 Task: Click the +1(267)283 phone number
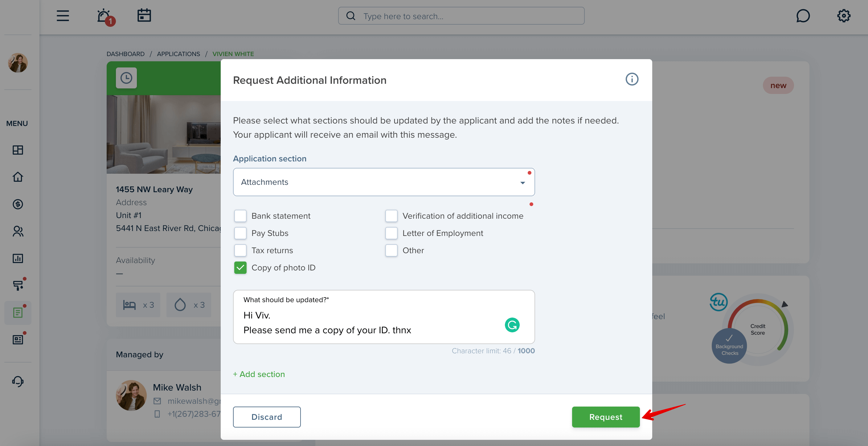[194, 414]
